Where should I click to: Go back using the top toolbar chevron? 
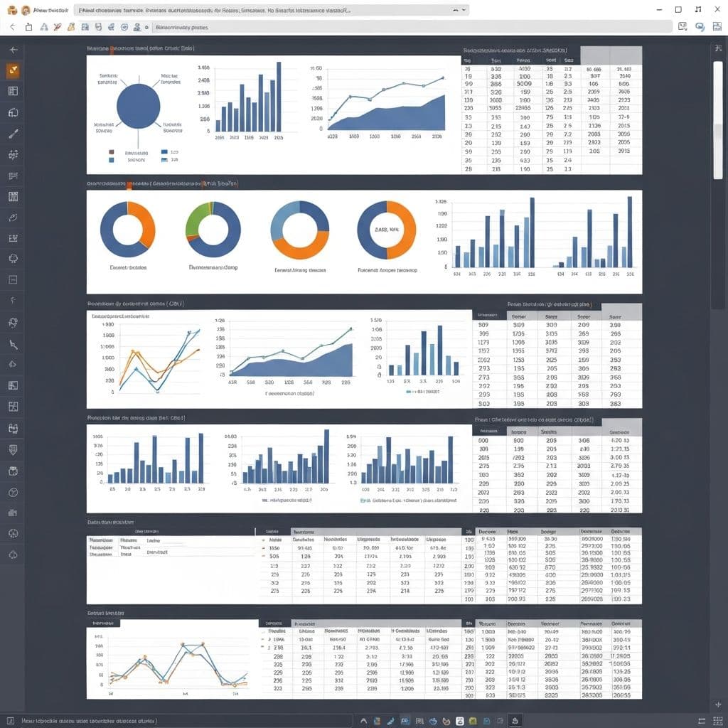tap(11, 26)
